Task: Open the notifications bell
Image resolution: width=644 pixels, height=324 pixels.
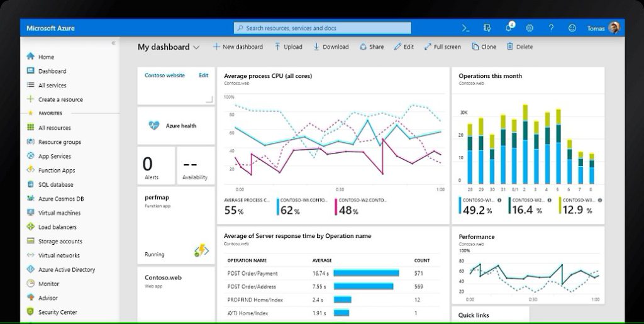Action: 509,28
